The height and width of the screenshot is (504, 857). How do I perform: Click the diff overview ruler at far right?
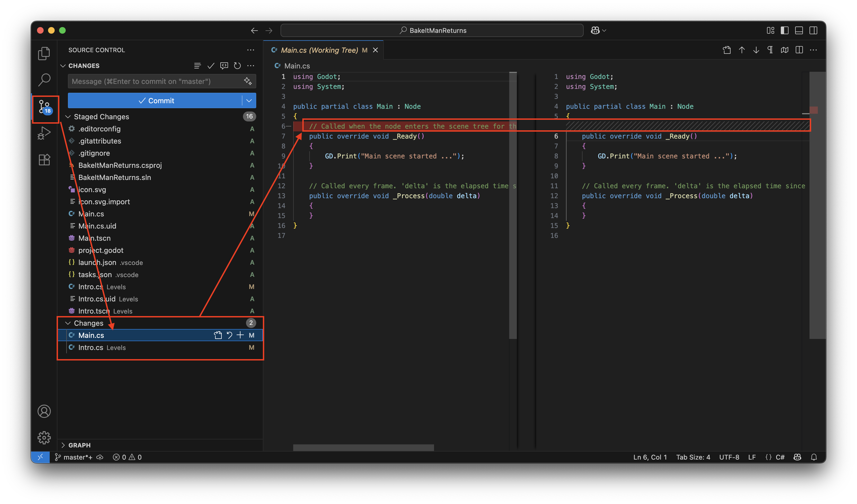point(818,205)
